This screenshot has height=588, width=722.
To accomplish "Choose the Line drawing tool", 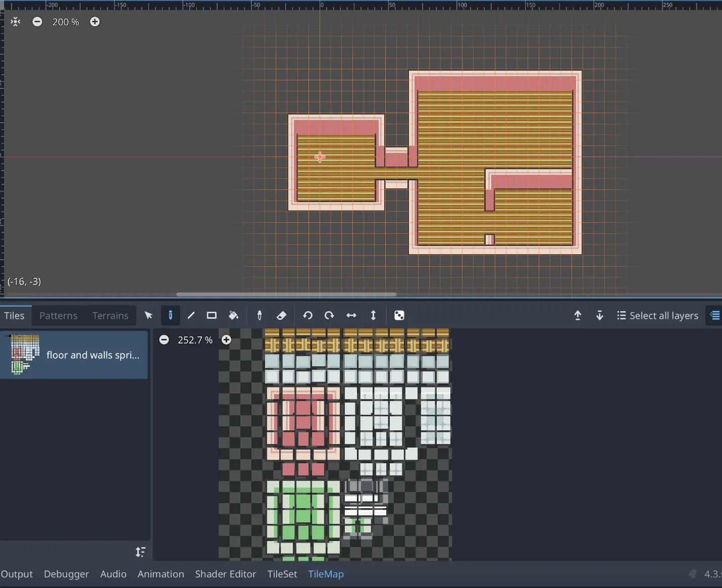I will [x=191, y=316].
